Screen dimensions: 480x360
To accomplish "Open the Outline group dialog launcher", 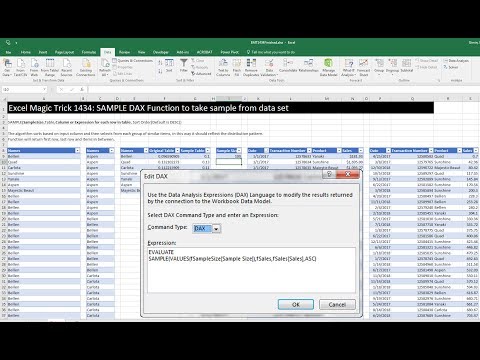I will point(439,80).
